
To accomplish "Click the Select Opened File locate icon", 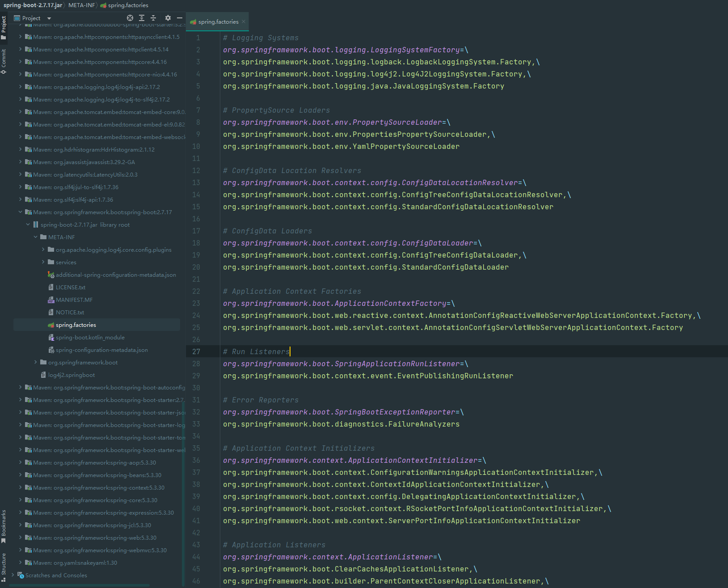I will pyautogui.click(x=130, y=18).
